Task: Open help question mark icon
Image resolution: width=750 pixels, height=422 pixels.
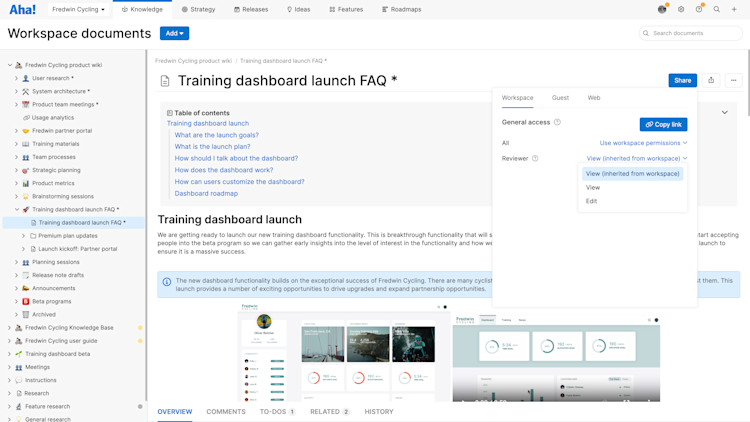Action: click(x=699, y=9)
